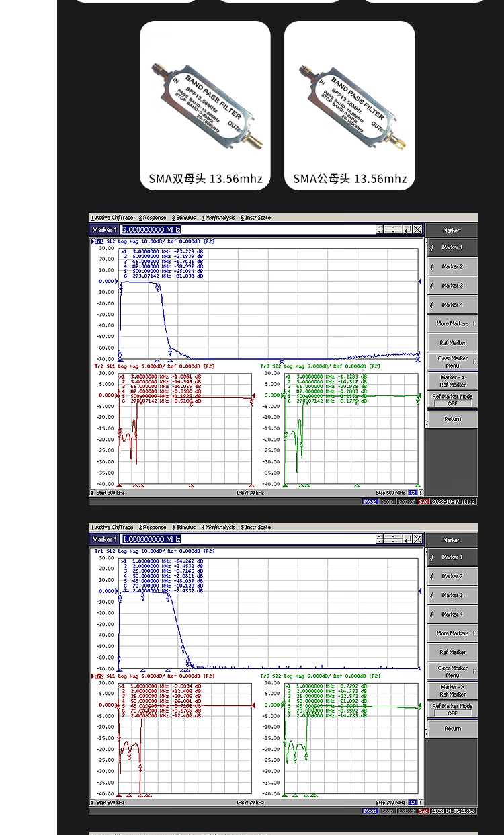Click X icon of 3.000000000 MHz entry bar
Viewport: 504px width, 835px height.
tap(418, 229)
